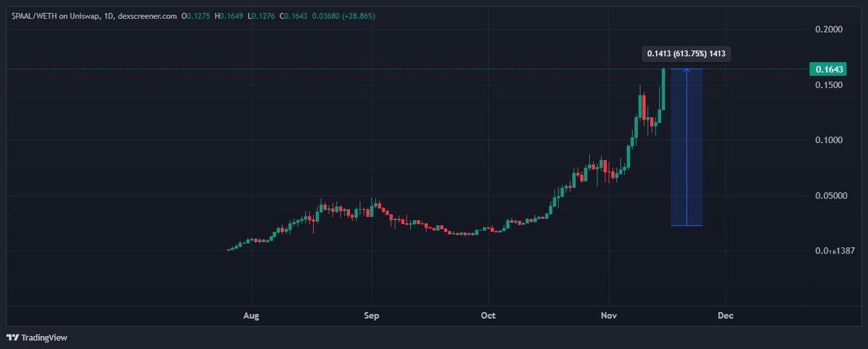Click the Sep date axis label
Image resolution: width=868 pixels, height=349 pixels.
371,316
